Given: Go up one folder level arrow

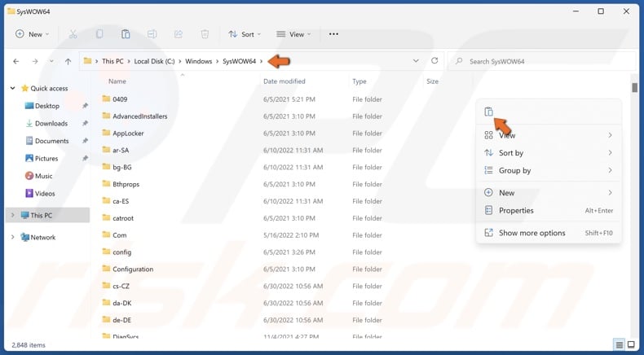Looking at the screenshot, I should coord(68,62).
